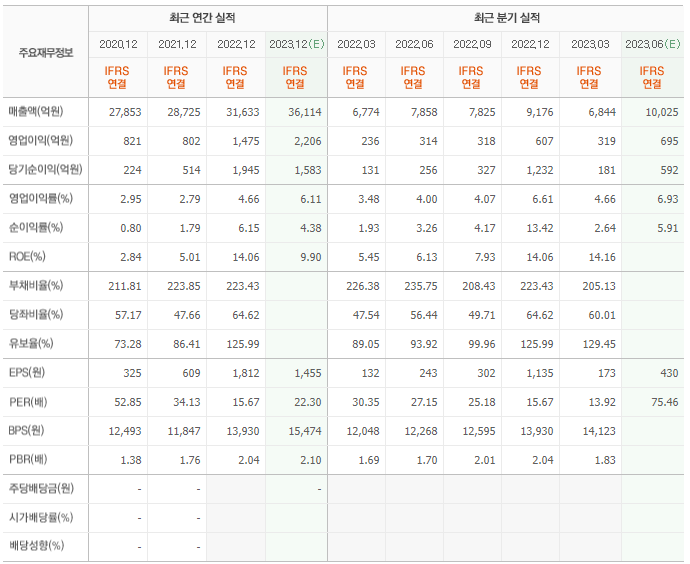Click the 1,232 quarterly net income cell
Image resolution: width=690 pixels, height=564 pixels.
coord(540,170)
